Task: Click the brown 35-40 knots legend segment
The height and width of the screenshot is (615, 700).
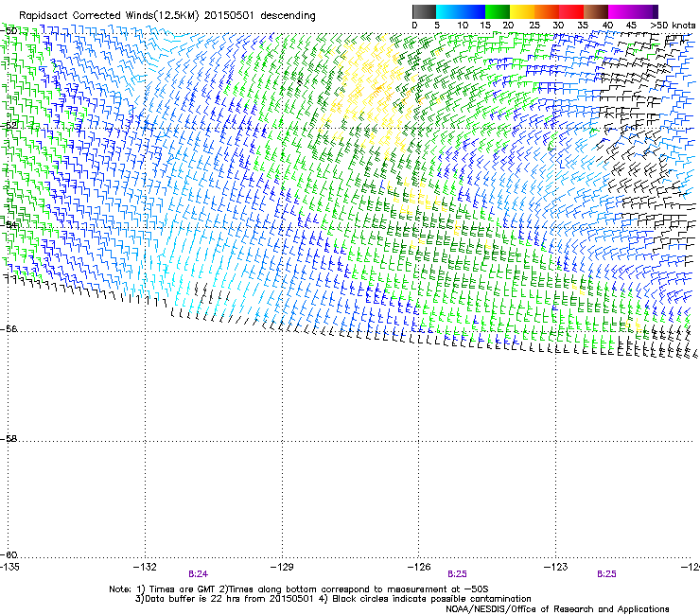Action: click(x=596, y=11)
